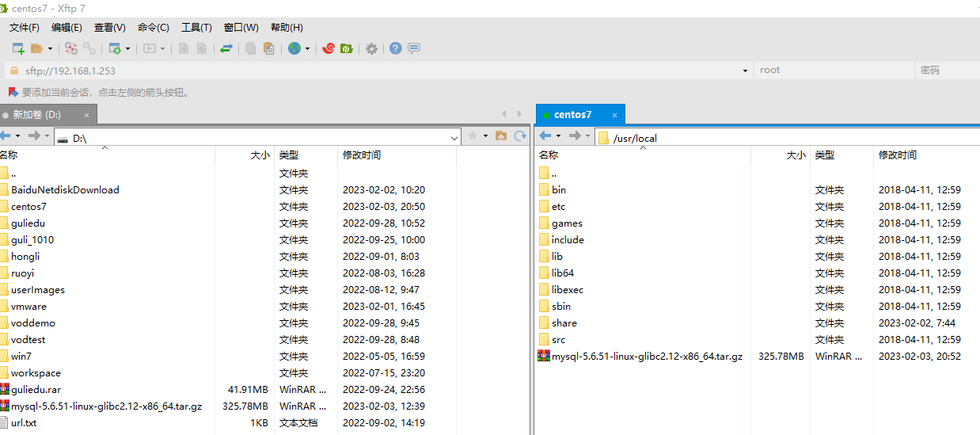Click the local pane home folder icon
This screenshot has width=980, height=435.
click(x=500, y=136)
